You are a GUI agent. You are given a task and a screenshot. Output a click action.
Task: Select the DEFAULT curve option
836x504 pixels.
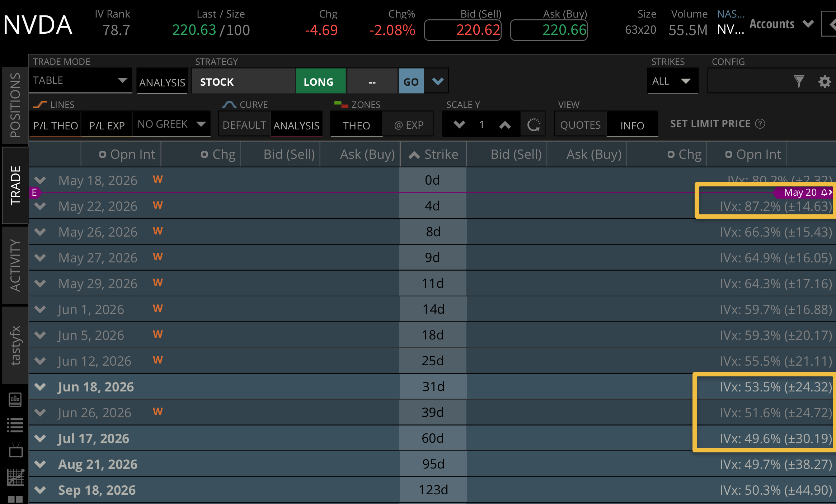coord(244,125)
